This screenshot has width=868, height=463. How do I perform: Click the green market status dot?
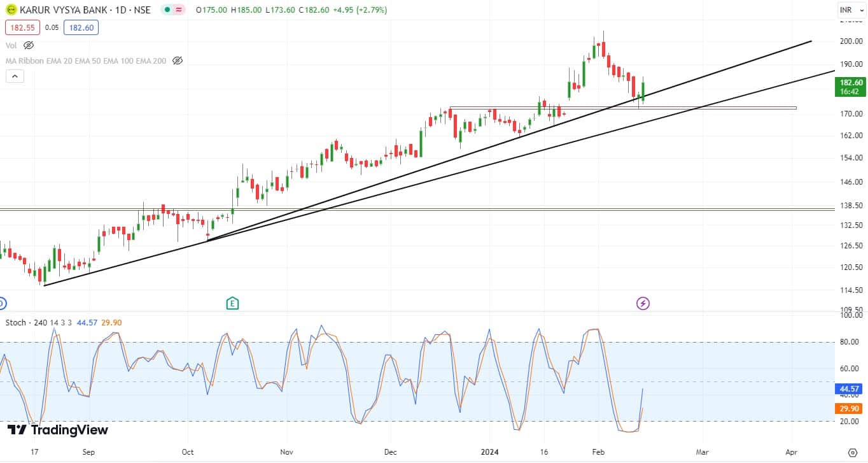(166, 10)
